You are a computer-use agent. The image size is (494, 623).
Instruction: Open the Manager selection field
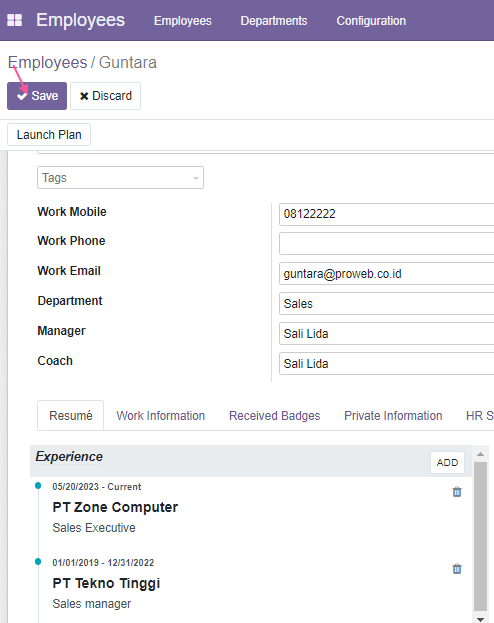click(x=386, y=334)
